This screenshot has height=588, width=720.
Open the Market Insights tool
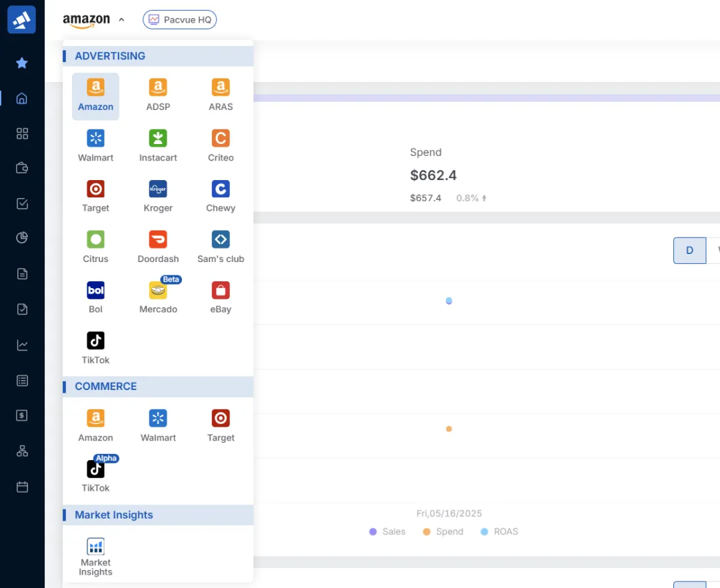click(95, 557)
